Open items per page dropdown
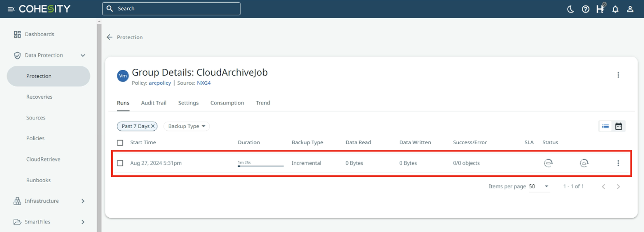This screenshot has width=644, height=232. [539, 187]
